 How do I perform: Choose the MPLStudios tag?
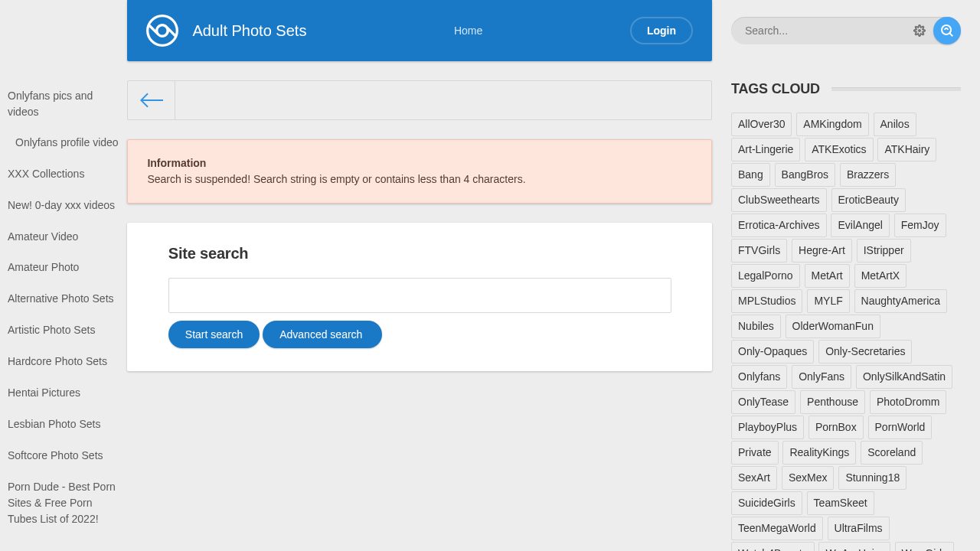tap(767, 302)
